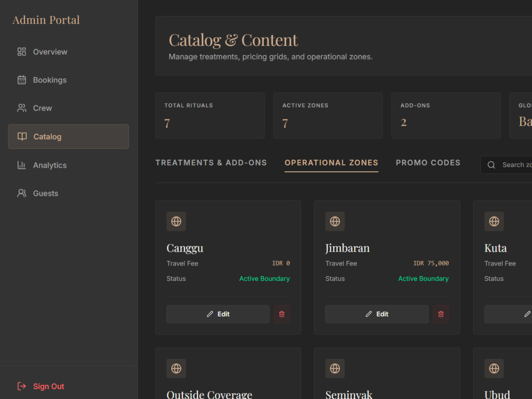Click the Ubud zone name

tap(497, 395)
